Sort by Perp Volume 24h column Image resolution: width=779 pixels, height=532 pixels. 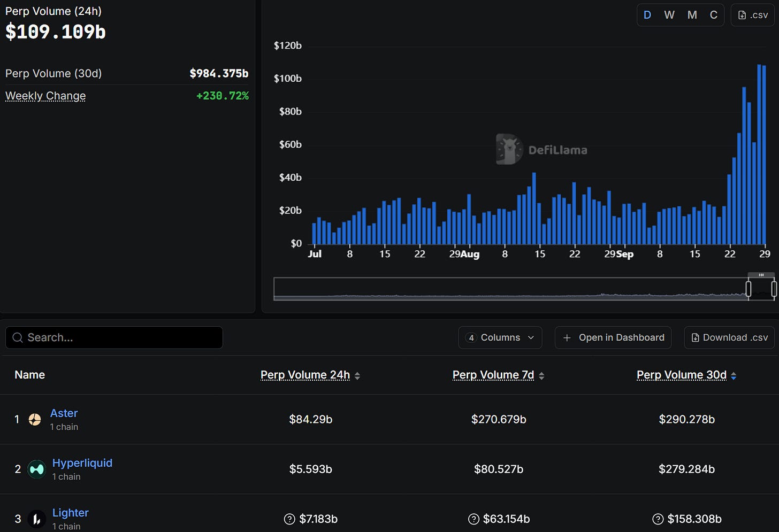pos(310,375)
